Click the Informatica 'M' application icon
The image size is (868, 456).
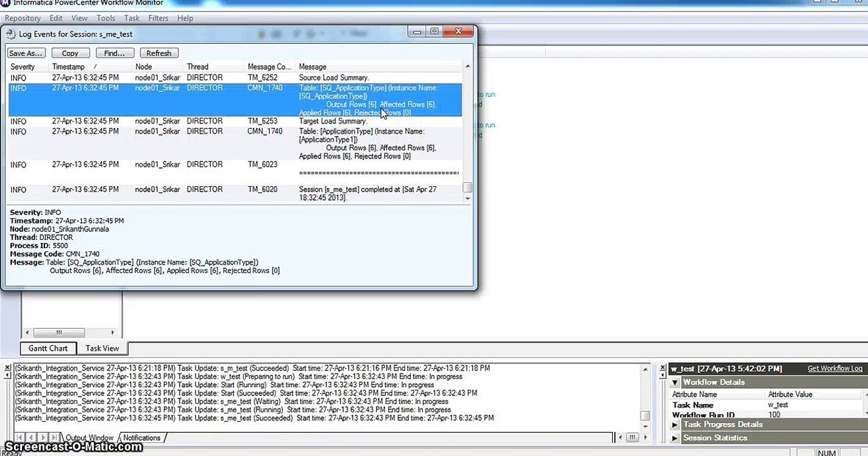[5, 3]
